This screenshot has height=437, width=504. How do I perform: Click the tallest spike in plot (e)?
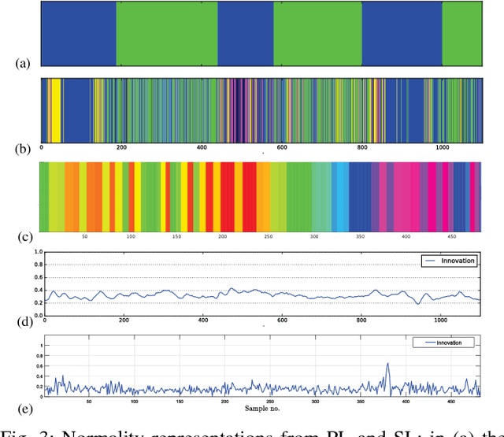pos(387,365)
